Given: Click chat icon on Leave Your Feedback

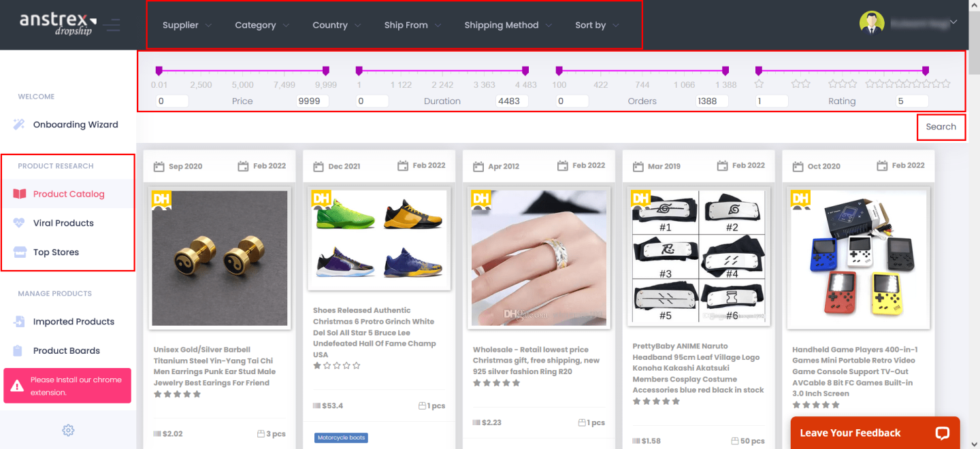Looking at the screenshot, I should (942, 433).
